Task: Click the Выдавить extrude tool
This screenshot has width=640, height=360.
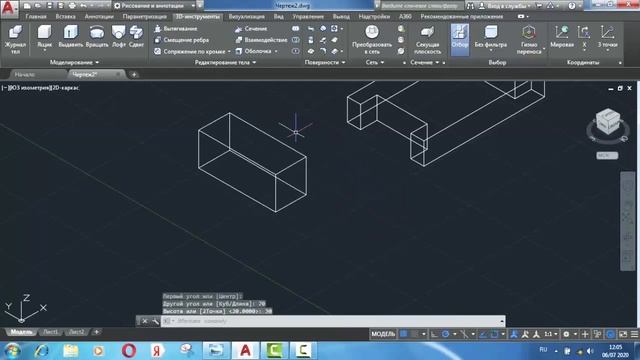Action: (x=71, y=36)
